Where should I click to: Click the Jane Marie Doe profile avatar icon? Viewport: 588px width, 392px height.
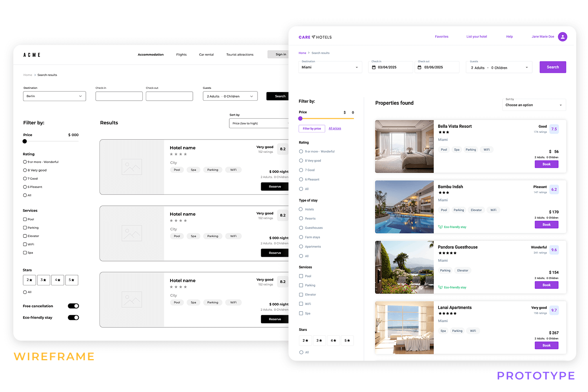click(563, 37)
